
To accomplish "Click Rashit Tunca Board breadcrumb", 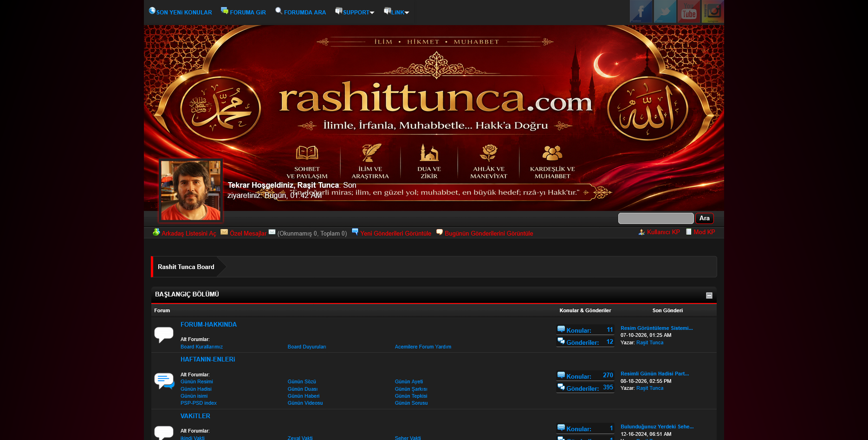I will (x=186, y=267).
